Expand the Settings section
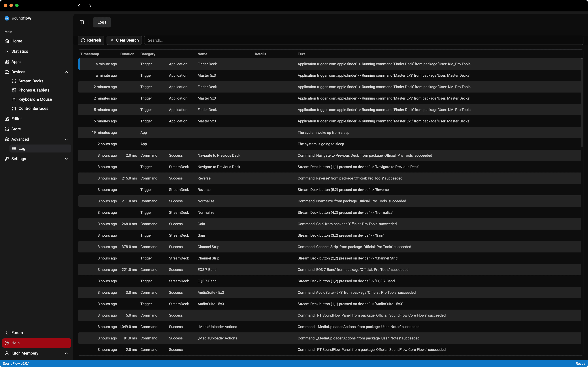The image size is (588, 367). [66, 159]
